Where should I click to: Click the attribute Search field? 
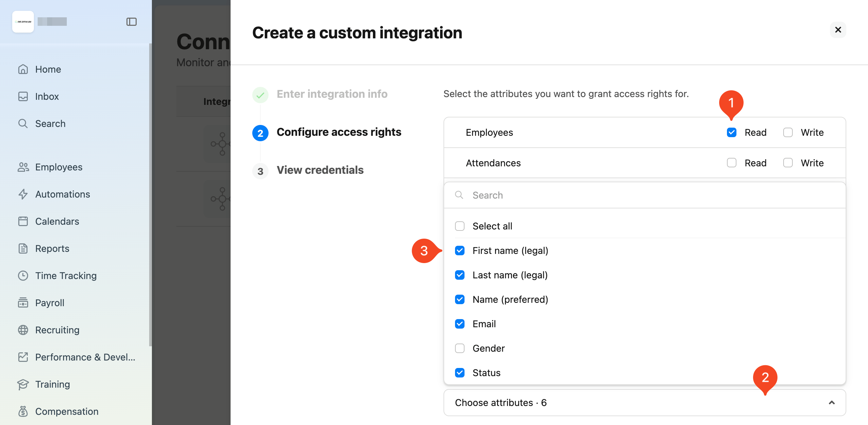click(645, 195)
